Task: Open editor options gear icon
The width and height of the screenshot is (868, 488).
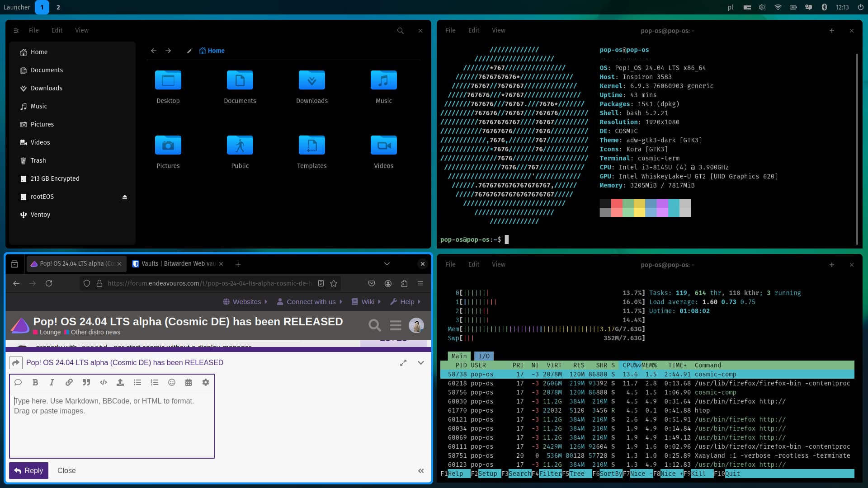Action: coord(206,382)
